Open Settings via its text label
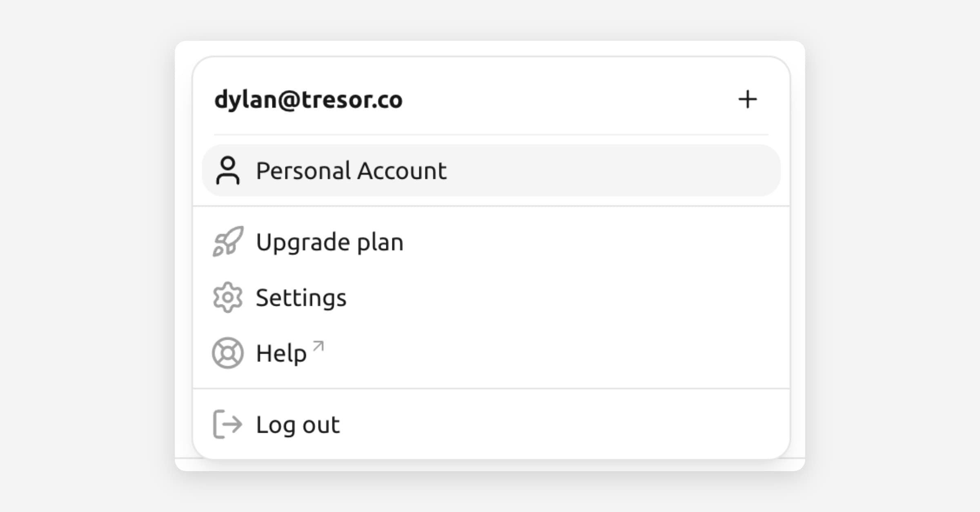 301,298
